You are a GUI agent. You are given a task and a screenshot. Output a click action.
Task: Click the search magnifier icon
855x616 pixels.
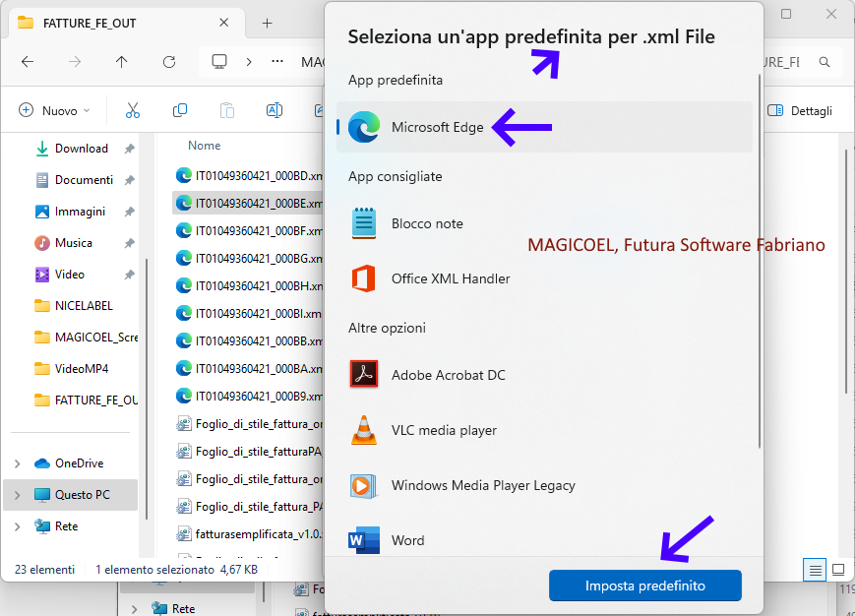(824, 62)
